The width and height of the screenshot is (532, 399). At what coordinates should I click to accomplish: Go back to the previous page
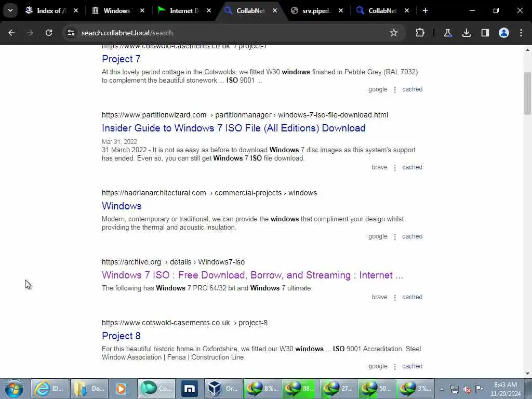pyautogui.click(x=11, y=33)
